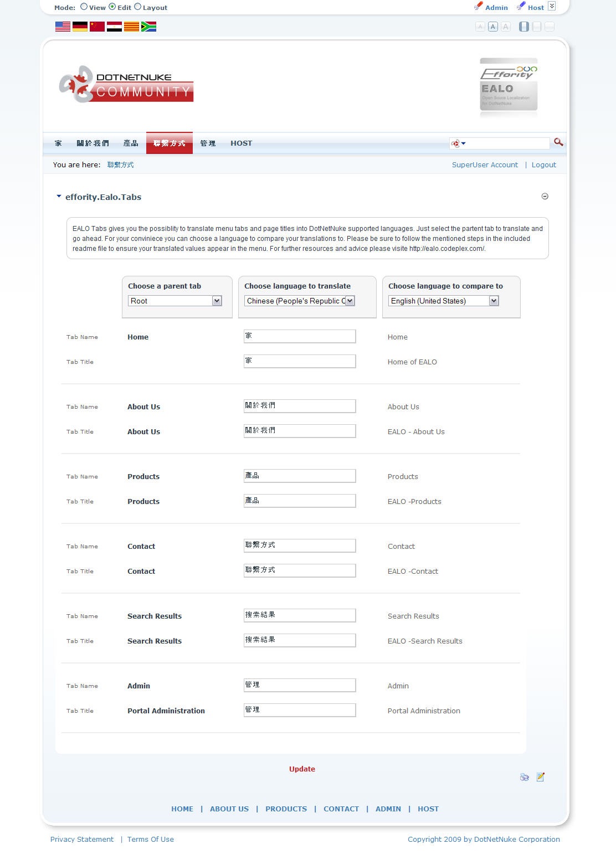Open the language to compare to dropdown
The height and width of the screenshot is (854, 616).
click(x=444, y=301)
